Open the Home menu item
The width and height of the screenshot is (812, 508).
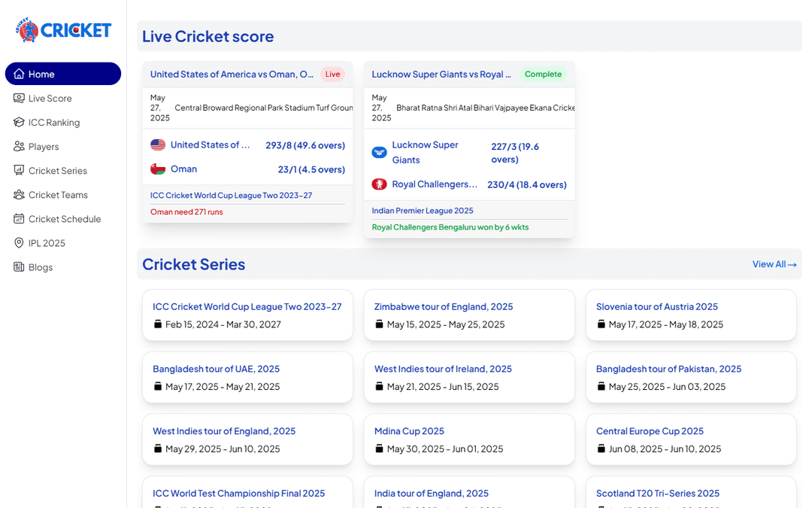click(x=63, y=74)
